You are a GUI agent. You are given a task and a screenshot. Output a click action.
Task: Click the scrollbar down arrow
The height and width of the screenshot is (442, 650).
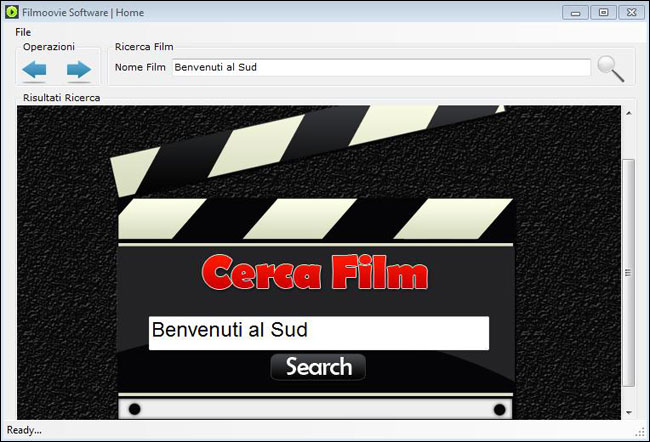click(629, 413)
